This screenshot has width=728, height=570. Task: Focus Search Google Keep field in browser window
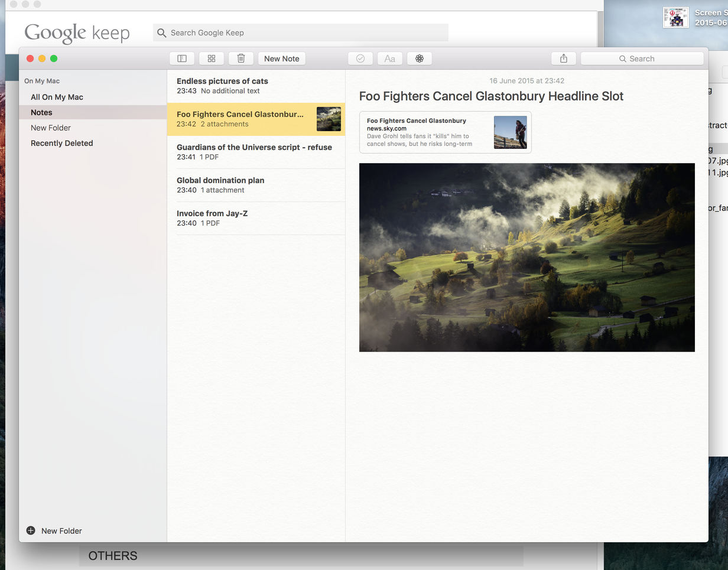point(301,32)
